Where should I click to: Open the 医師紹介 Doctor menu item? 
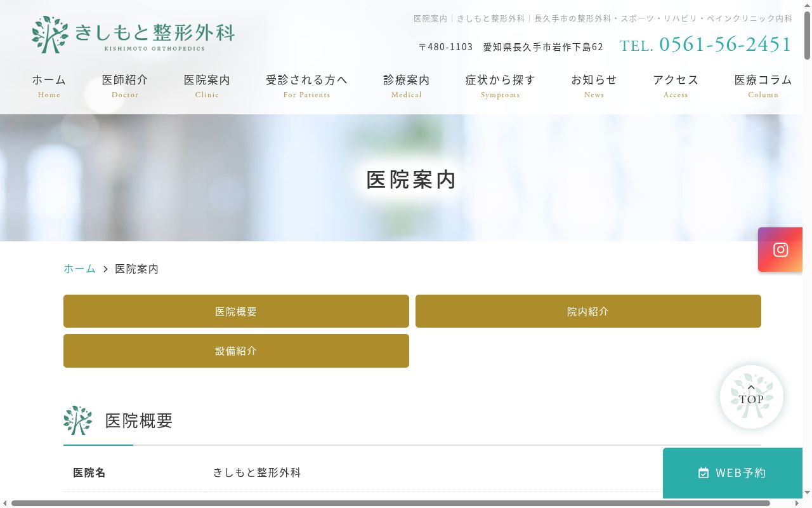click(x=125, y=86)
